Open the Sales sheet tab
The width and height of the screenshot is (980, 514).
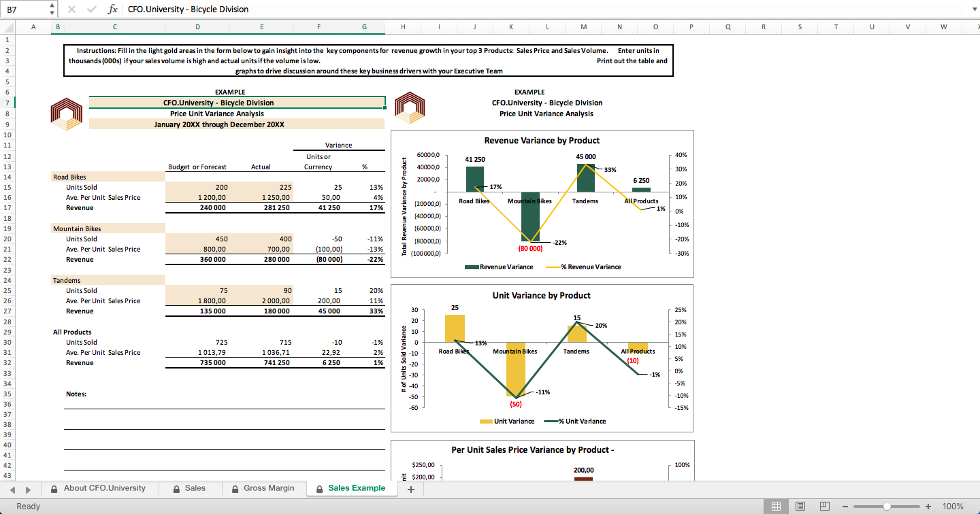189,488
